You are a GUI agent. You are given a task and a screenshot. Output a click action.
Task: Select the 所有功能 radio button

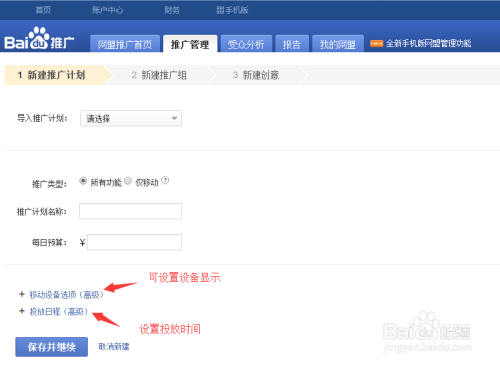click(x=83, y=181)
